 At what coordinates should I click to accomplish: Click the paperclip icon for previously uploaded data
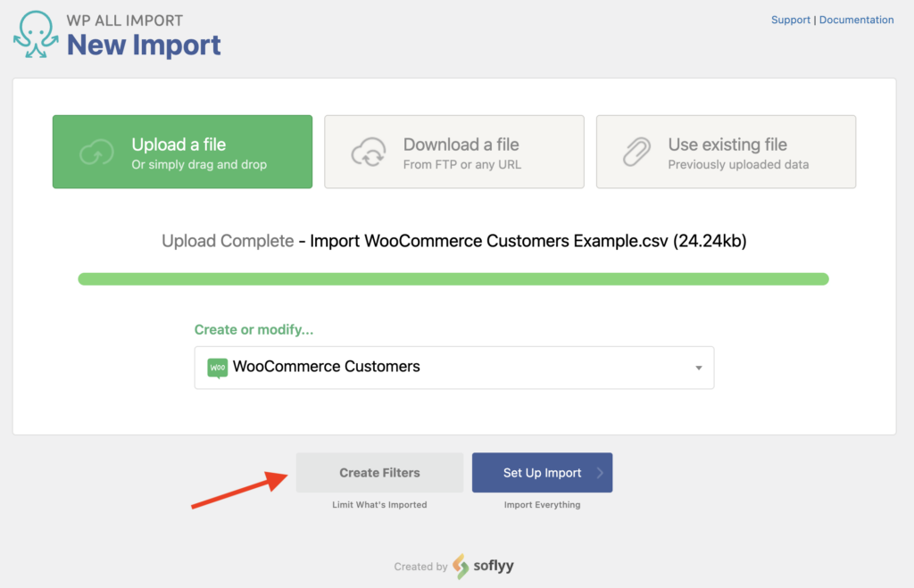(x=636, y=152)
